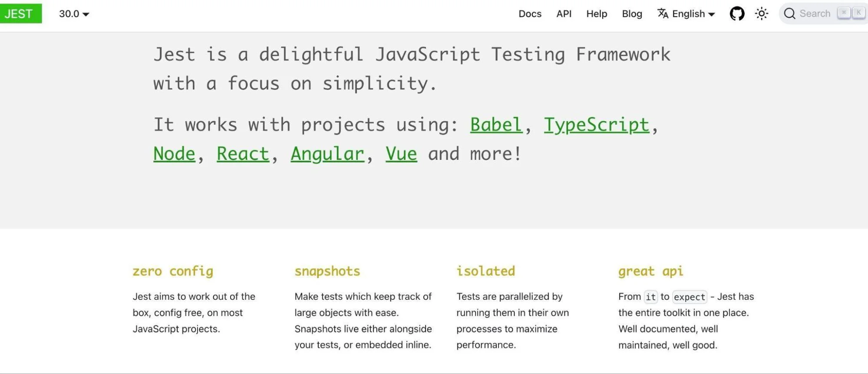
Task: Follow the Babel link
Action: [x=496, y=125]
